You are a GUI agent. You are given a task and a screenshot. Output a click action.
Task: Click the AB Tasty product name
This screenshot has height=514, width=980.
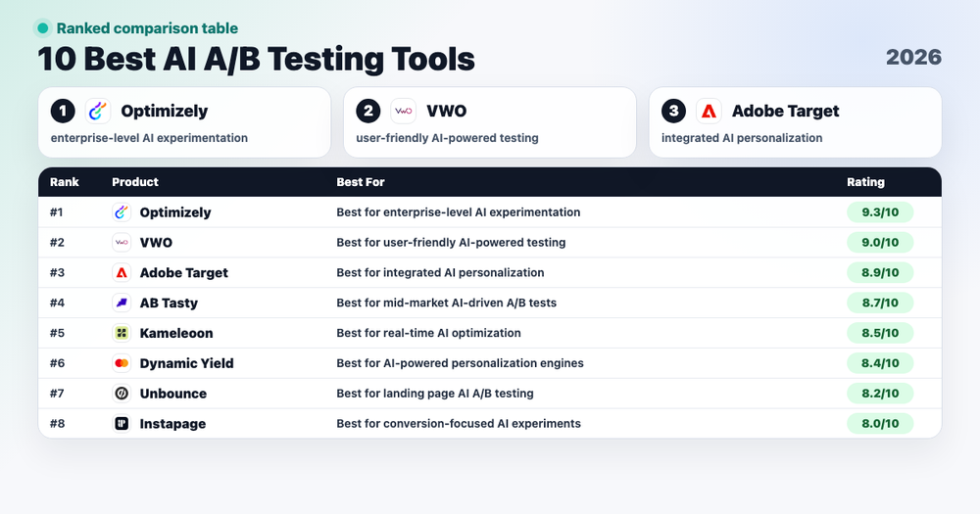point(169,303)
